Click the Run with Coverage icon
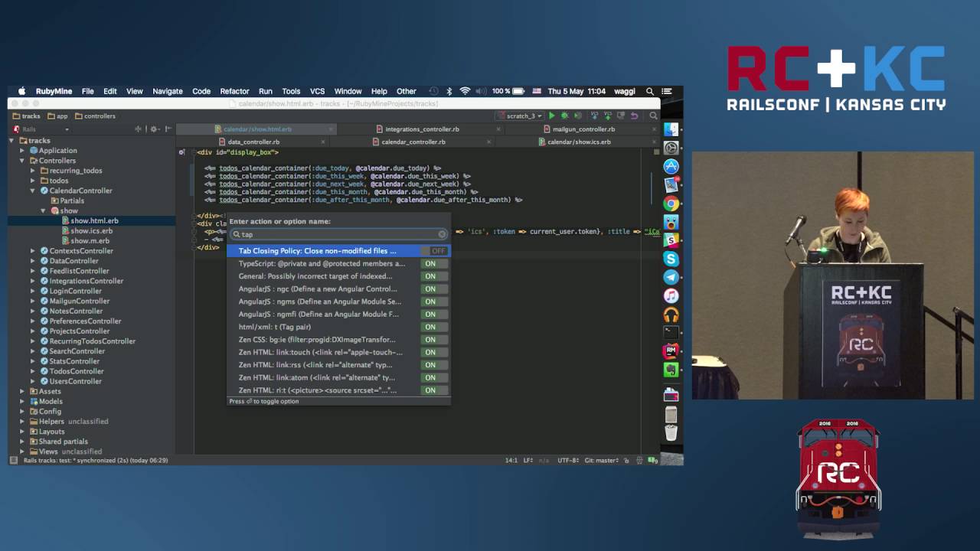This screenshot has height=551, width=980. point(577,116)
